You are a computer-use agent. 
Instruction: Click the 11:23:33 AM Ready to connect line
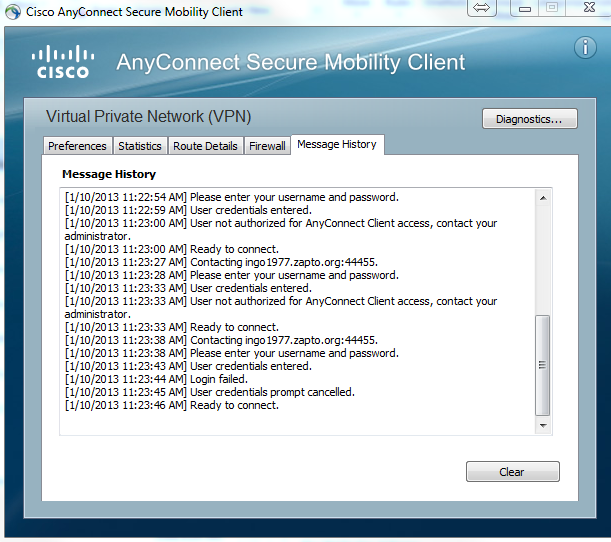tap(171, 327)
